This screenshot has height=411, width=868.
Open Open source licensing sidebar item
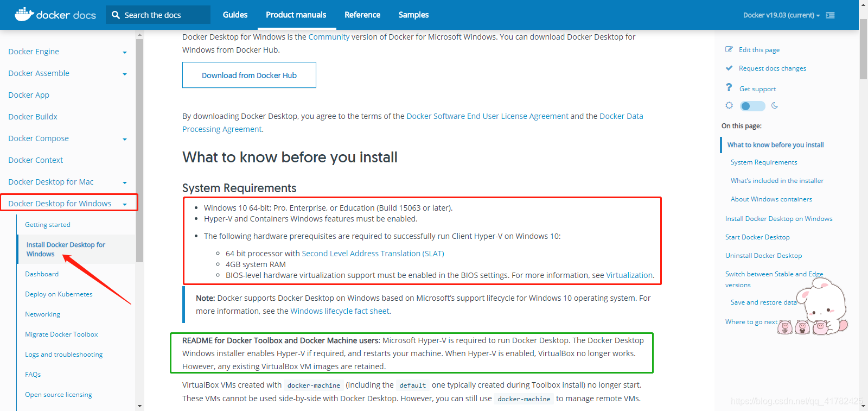click(58, 395)
